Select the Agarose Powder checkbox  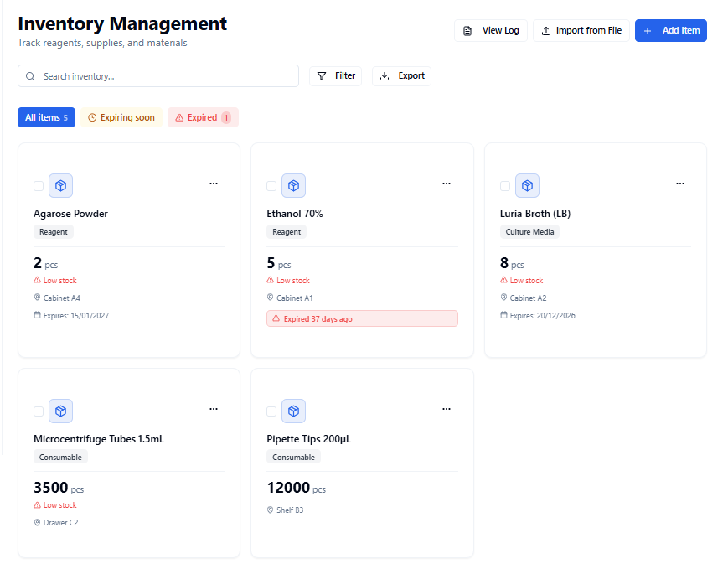[x=39, y=186]
